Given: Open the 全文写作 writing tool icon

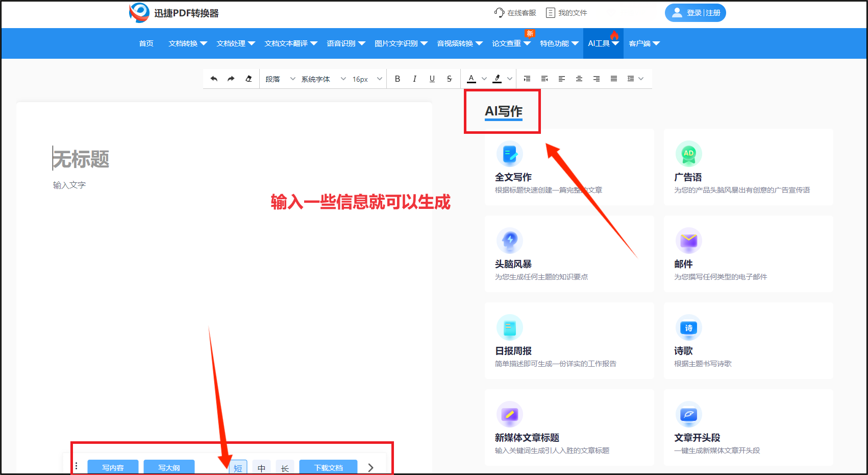Looking at the screenshot, I should (x=510, y=154).
